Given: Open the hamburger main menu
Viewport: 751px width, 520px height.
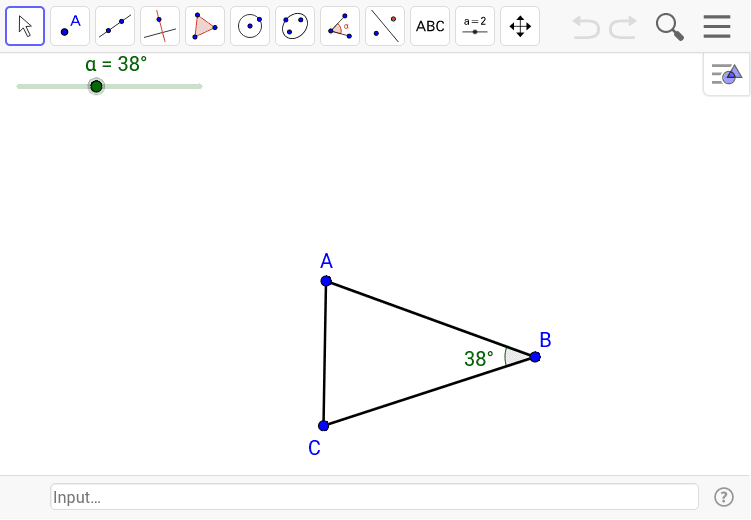Looking at the screenshot, I should 717,26.
